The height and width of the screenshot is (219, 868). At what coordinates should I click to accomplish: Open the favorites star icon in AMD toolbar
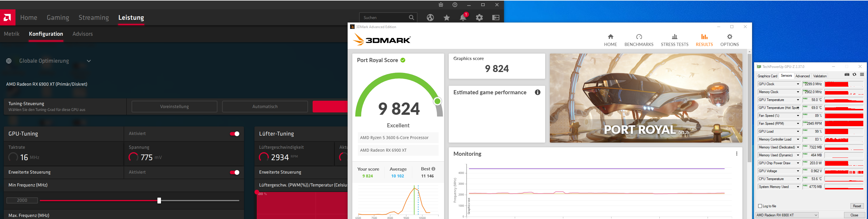pos(446,18)
